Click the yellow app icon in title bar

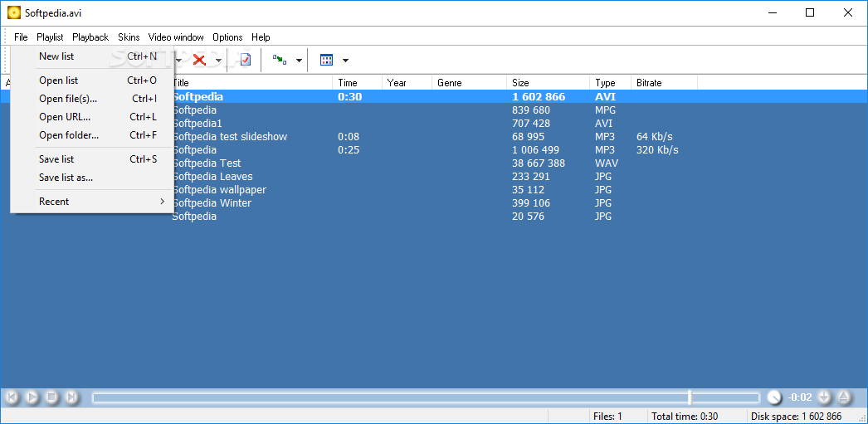pos(14,12)
